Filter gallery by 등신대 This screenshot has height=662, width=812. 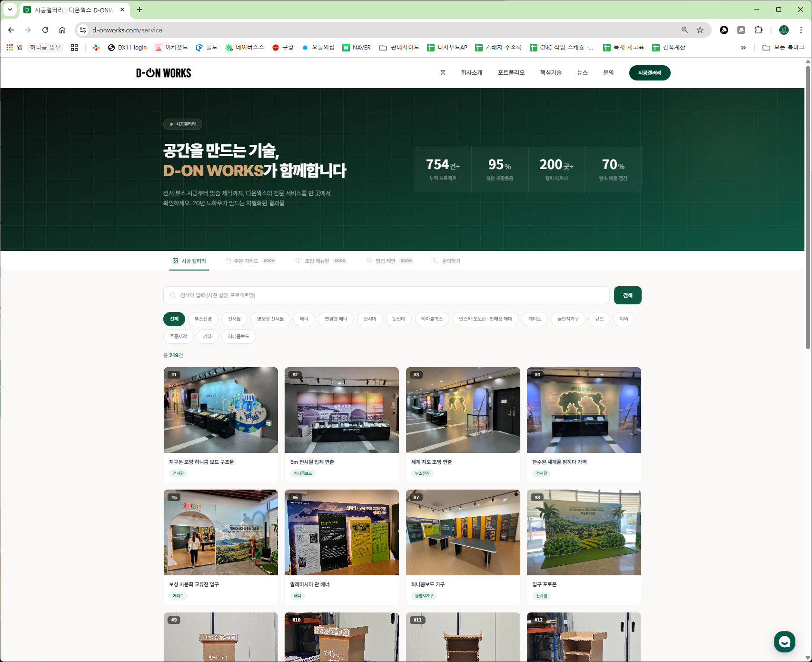point(399,319)
